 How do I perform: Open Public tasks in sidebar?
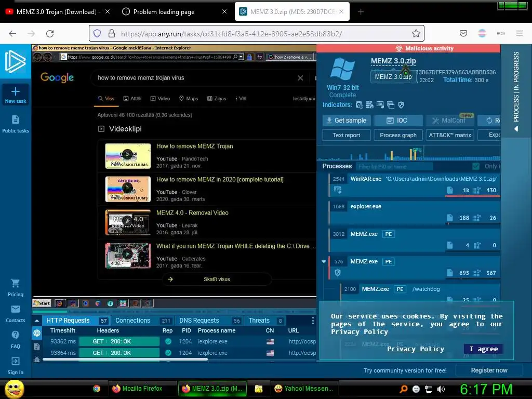coord(15,124)
